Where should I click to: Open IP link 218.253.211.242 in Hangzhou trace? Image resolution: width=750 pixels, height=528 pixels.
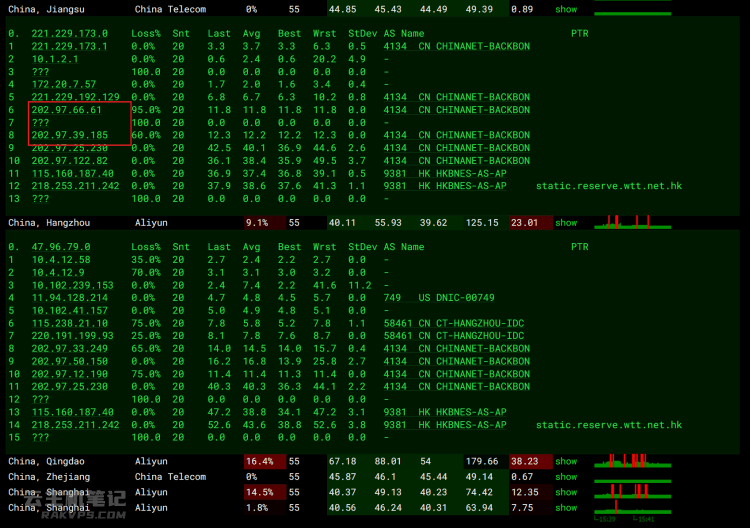pyautogui.click(x=75, y=425)
